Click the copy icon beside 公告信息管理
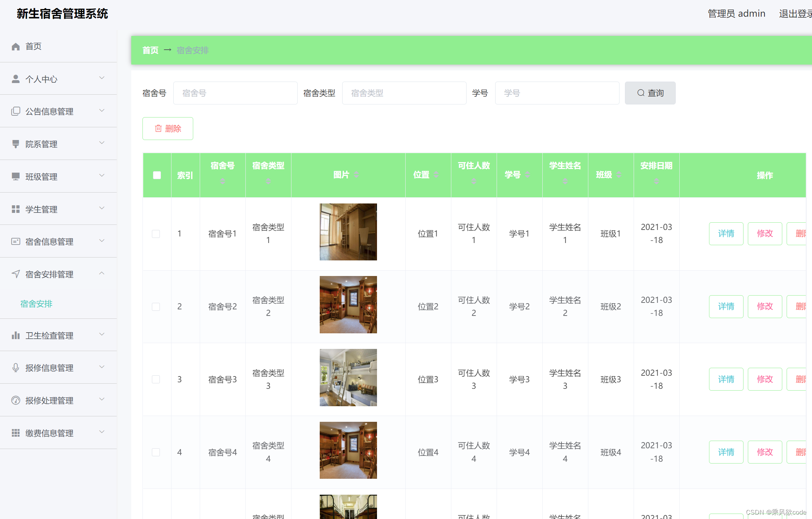This screenshot has width=812, height=519. click(16, 111)
